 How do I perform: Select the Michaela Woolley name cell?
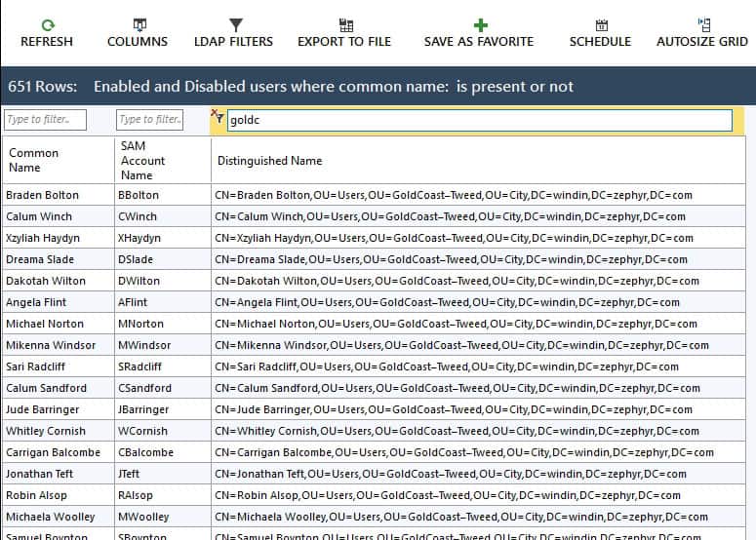tap(59, 517)
